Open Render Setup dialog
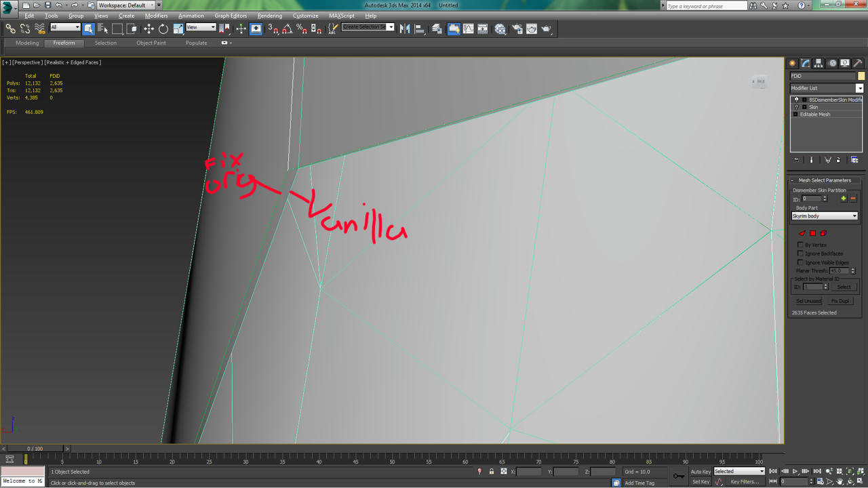Screen dimensions: 868x488 click(517, 28)
